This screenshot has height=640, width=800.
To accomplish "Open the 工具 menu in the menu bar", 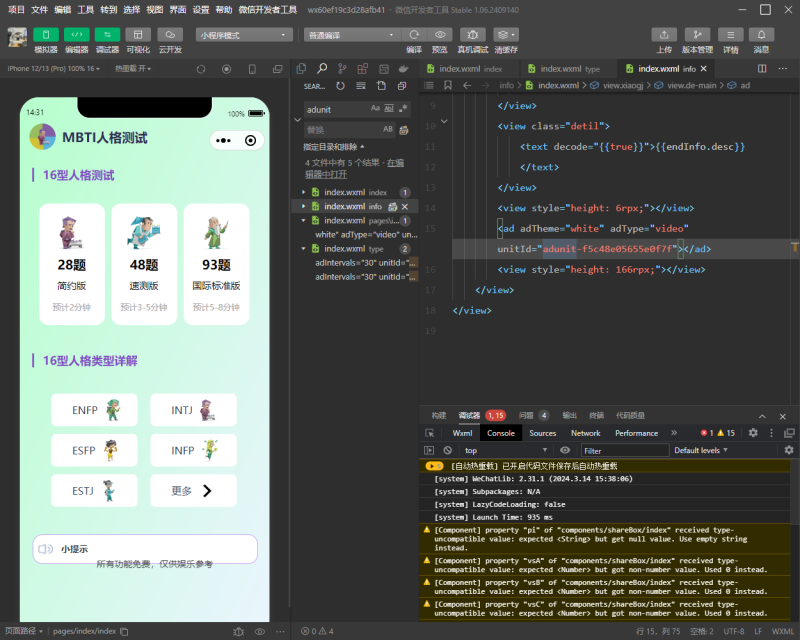I will coord(86,9).
